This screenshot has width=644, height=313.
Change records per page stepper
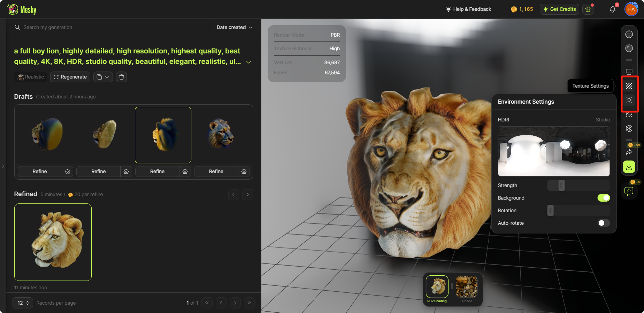coord(23,303)
